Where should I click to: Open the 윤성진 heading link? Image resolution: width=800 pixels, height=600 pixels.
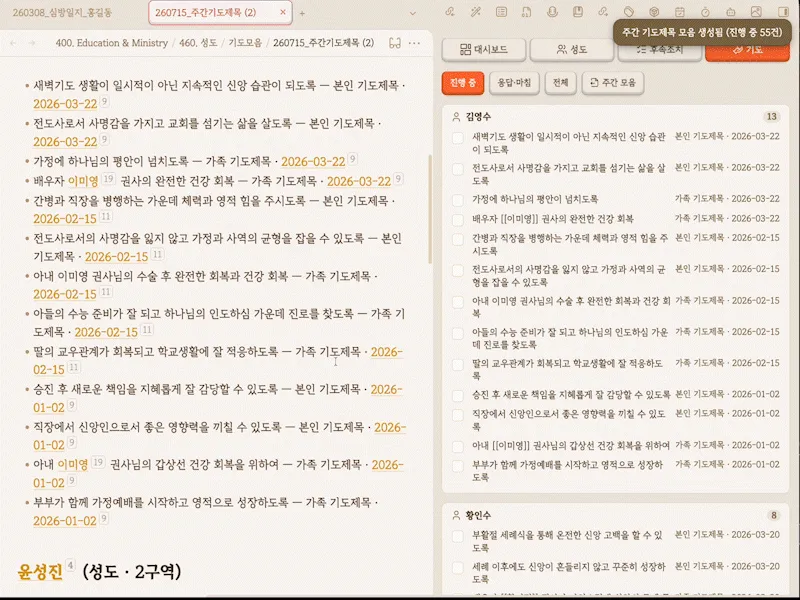[x=40, y=571]
